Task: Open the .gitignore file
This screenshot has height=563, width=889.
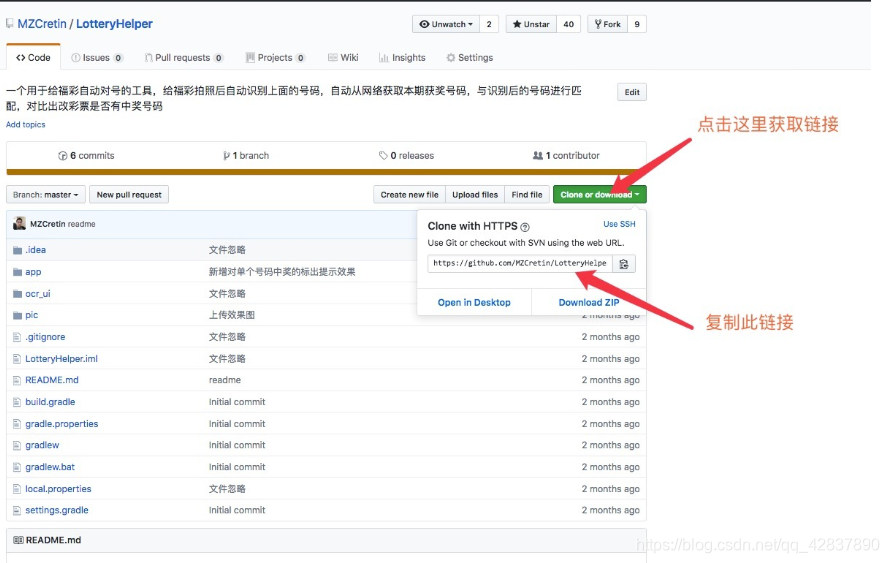Action: click(x=45, y=337)
